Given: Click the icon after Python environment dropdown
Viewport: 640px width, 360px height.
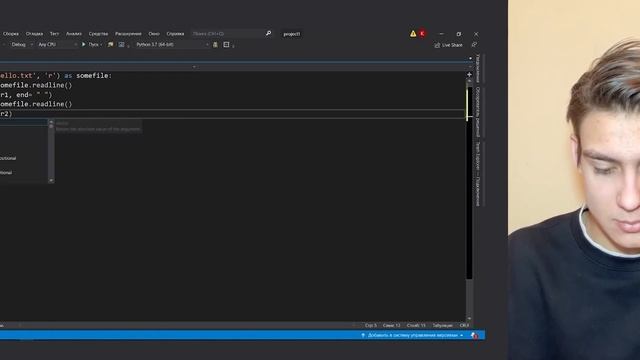Looking at the screenshot, I should pos(215,44).
